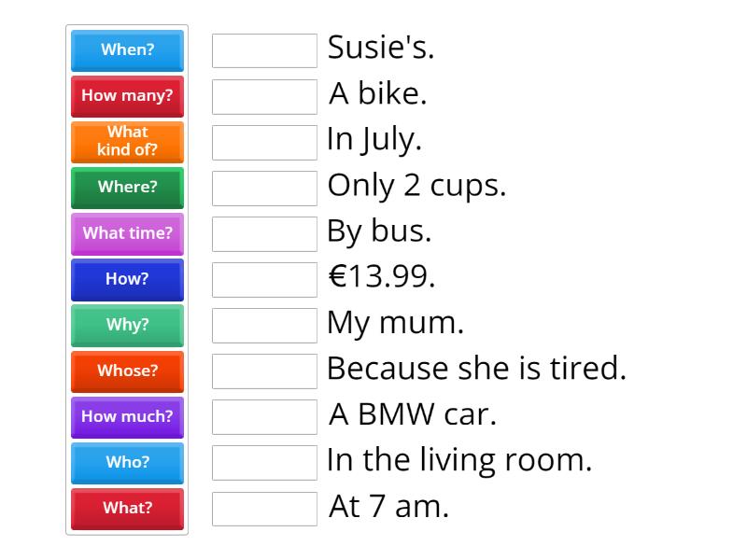The width and height of the screenshot is (747, 560).
Task: Click the answer box beside "In July."
Action: tap(264, 142)
